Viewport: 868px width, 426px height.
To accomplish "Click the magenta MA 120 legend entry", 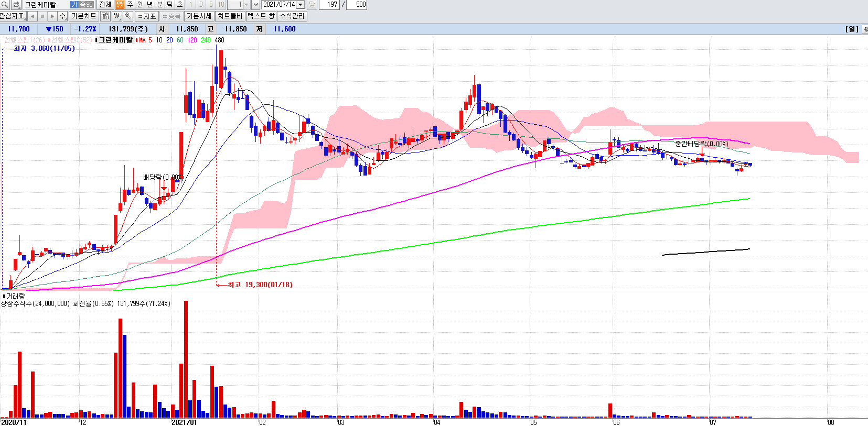I will [192, 40].
